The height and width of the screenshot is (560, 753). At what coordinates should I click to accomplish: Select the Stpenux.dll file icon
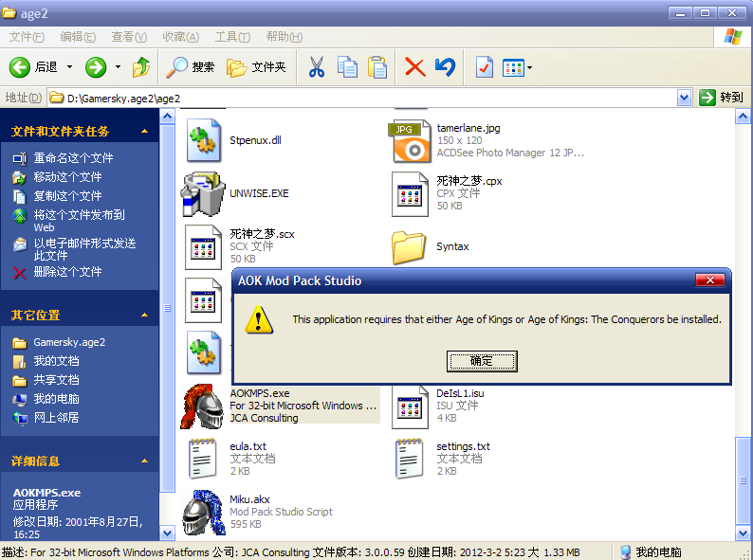(203, 140)
